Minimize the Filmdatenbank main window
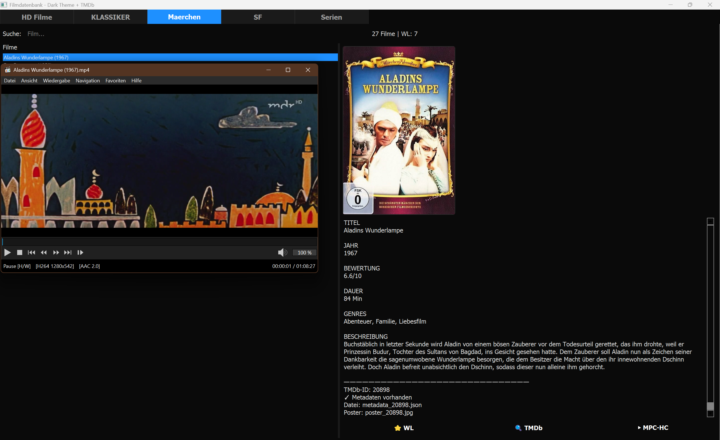 [x=670, y=5]
